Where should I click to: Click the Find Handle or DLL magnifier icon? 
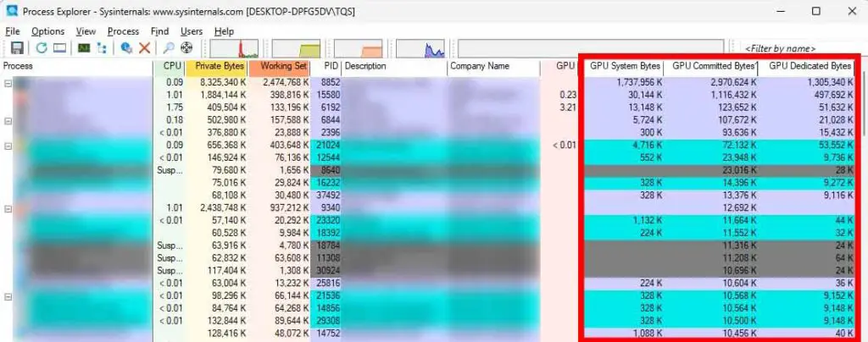(170, 48)
